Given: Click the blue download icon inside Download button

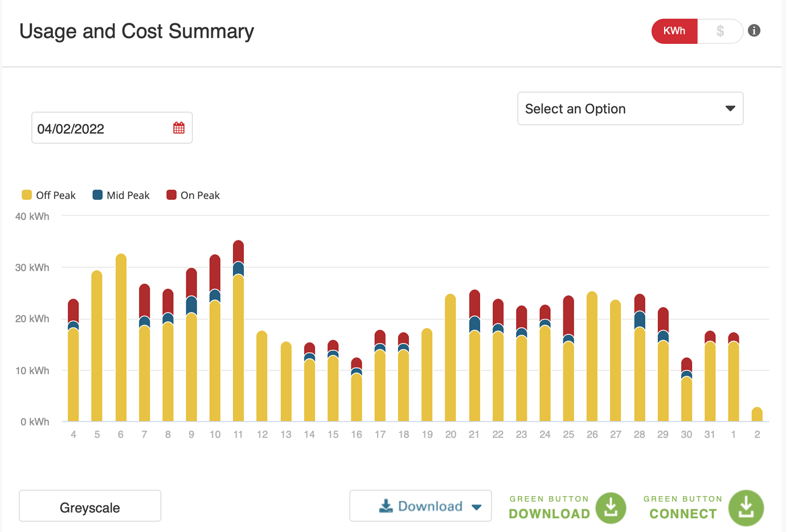Looking at the screenshot, I should click(x=386, y=506).
